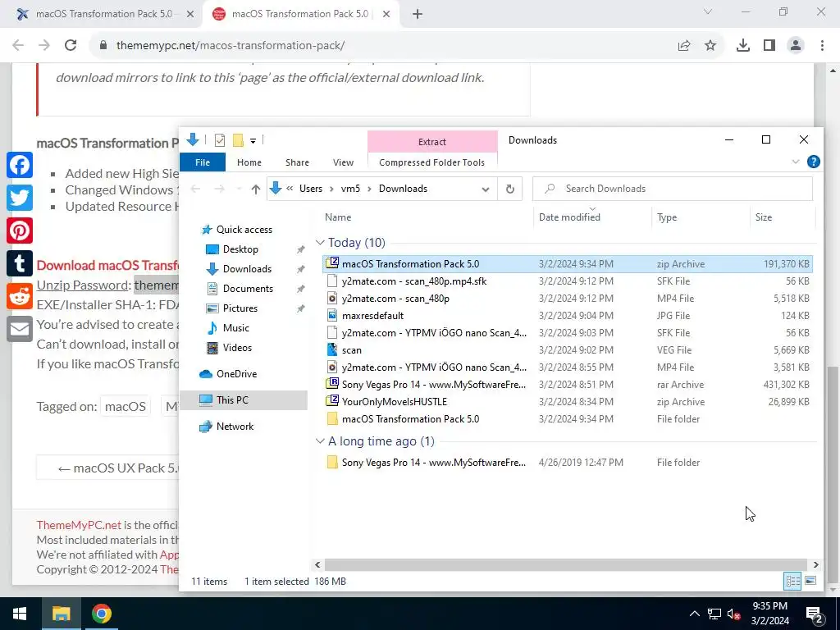Image resolution: width=840 pixels, height=630 pixels.
Task: Open address bar history dropdown
Action: coord(486,189)
